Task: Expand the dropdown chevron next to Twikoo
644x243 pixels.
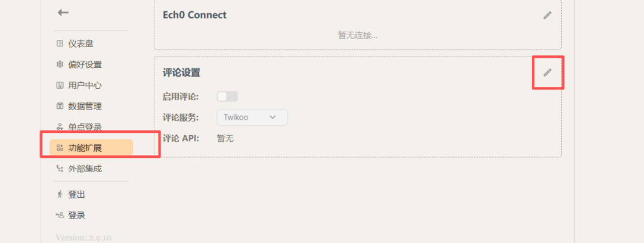Action: 273,117
